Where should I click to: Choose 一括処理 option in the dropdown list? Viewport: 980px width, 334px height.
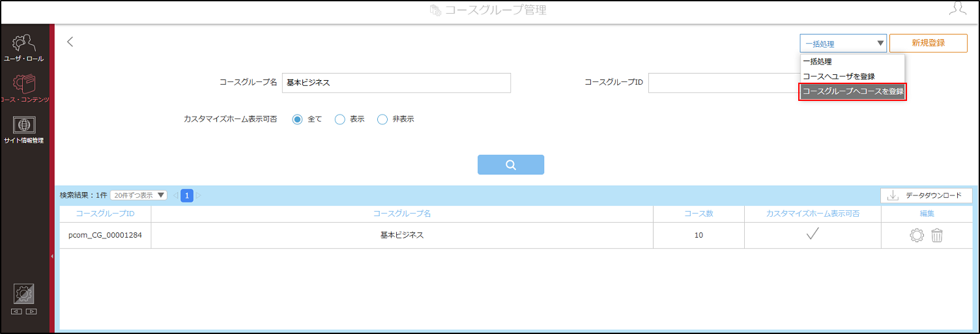[852, 62]
